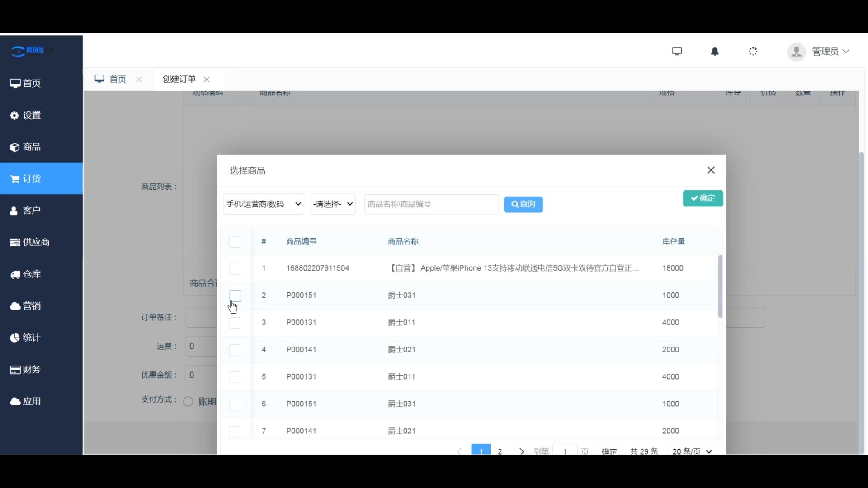Check row 5 checkbox for 爵士011
The width and height of the screenshot is (868, 488).
pyautogui.click(x=235, y=377)
